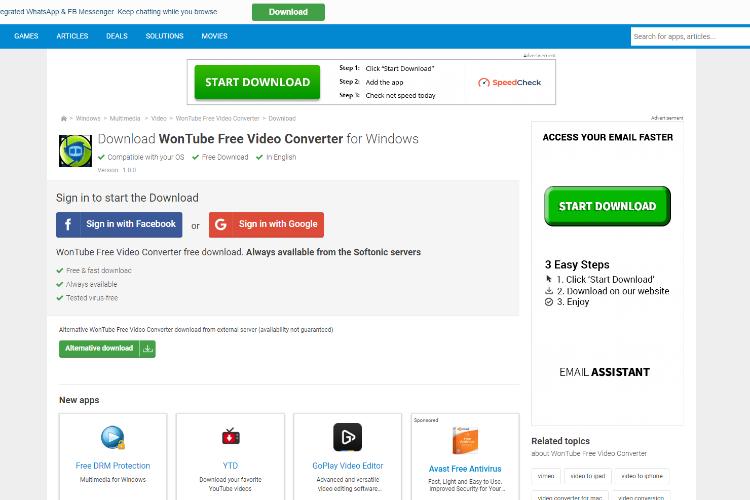750x500 pixels.
Task: Go to Video breadcrumb link
Action: [x=159, y=118]
